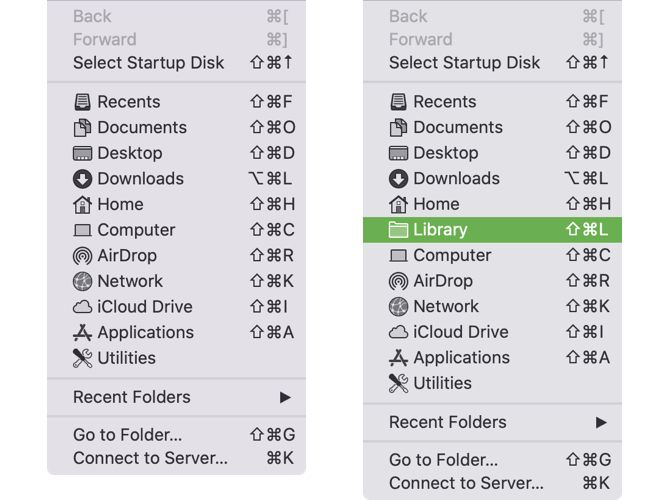Click AirDrop icon in the left menu
The width and height of the screenshot is (670, 500).
tap(82, 256)
